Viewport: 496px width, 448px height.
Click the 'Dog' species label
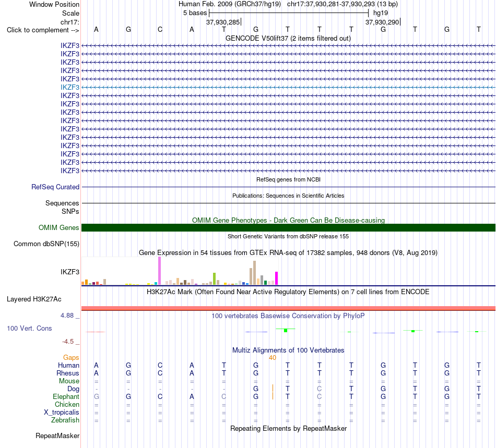73,389
